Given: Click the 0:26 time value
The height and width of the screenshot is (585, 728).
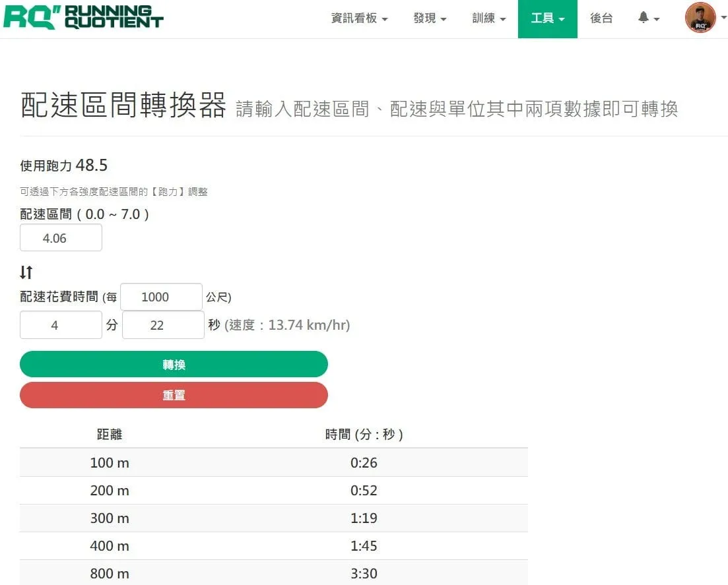Looking at the screenshot, I should [x=364, y=462].
